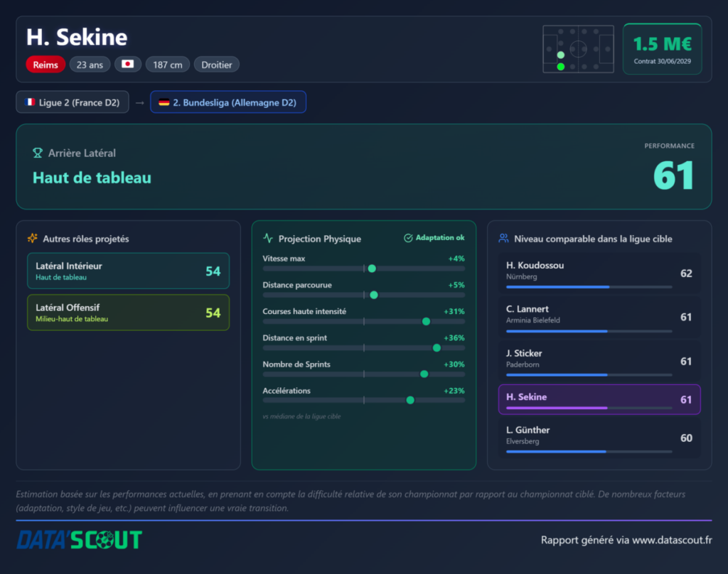Click the score 60 for L. Günther
Image resolution: width=728 pixels, height=574 pixels.
[686, 438]
